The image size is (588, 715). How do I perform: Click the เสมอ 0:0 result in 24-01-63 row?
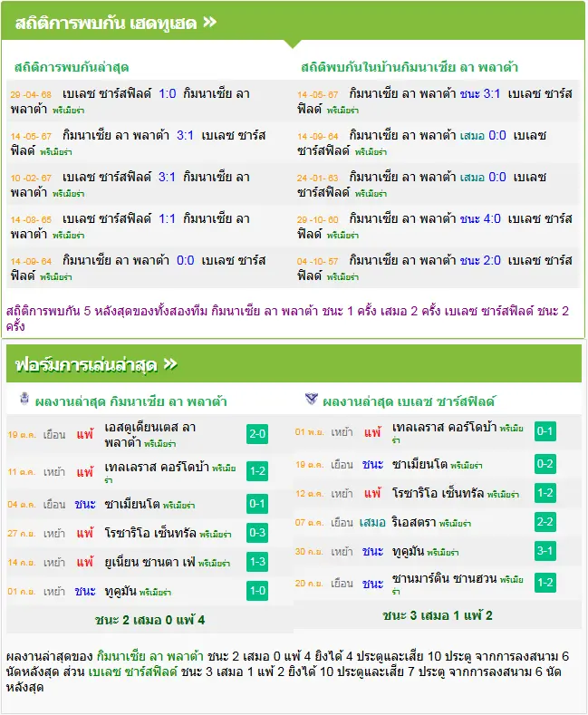[483, 177]
